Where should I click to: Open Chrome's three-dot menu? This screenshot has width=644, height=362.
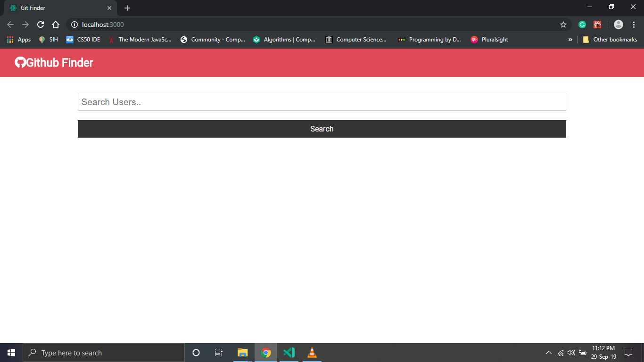(x=633, y=25)
